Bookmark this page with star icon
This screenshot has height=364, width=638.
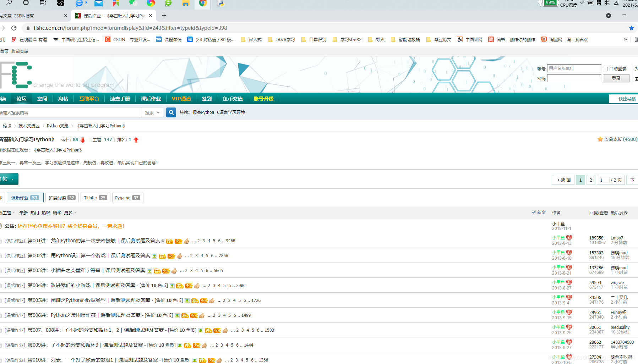(631, 28)
